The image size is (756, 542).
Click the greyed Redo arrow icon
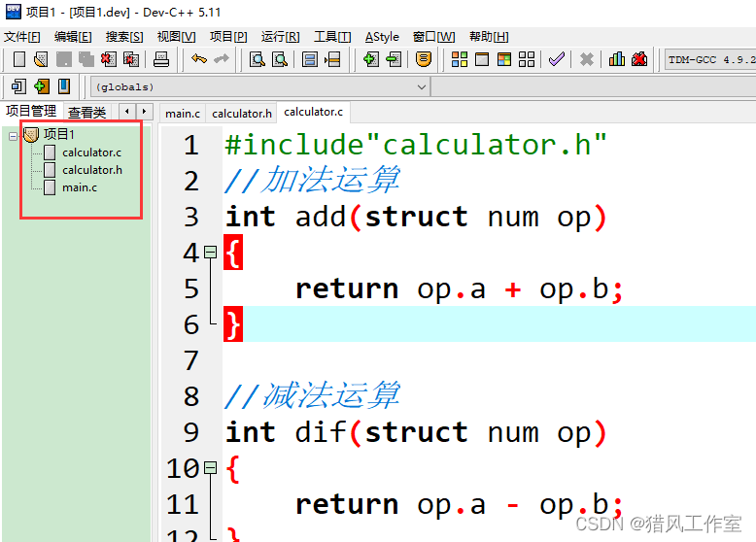click(222, 59)
